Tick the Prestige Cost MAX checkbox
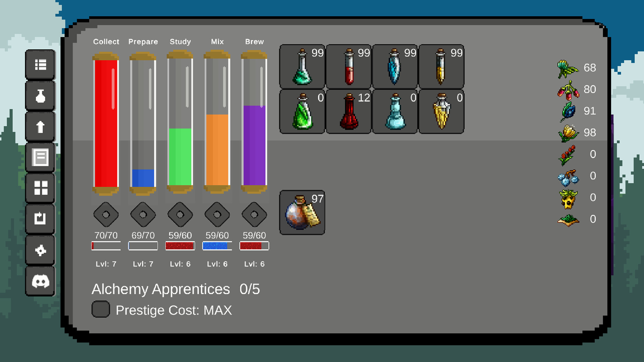 (x=100, y=309)
